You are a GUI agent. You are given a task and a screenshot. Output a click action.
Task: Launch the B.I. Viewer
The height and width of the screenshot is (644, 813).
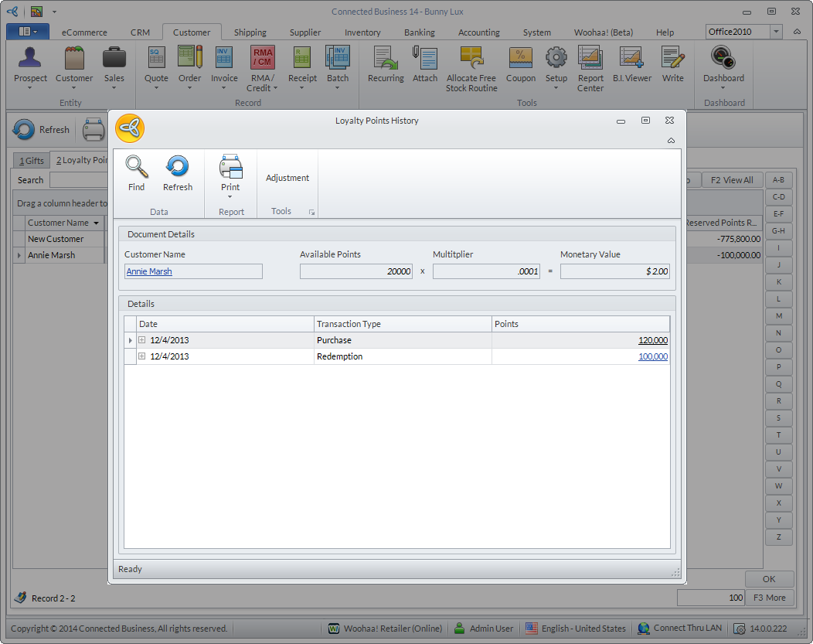click(631, 60)
